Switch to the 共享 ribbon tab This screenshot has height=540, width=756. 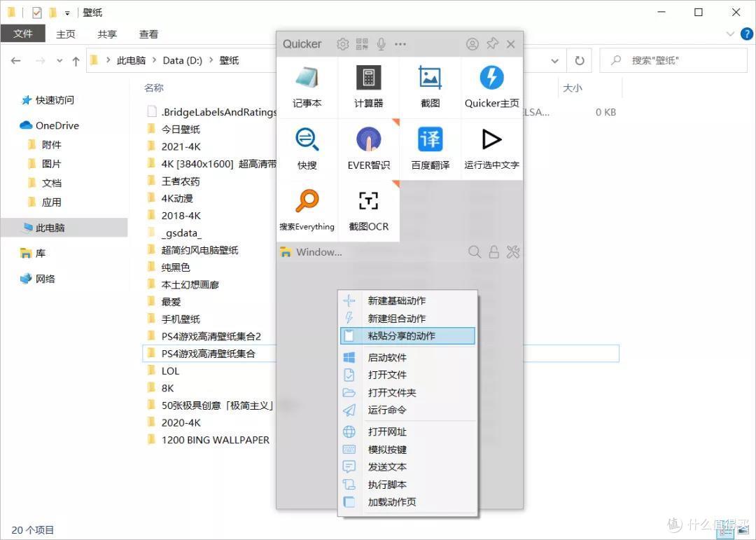click(x=107, y=34)
